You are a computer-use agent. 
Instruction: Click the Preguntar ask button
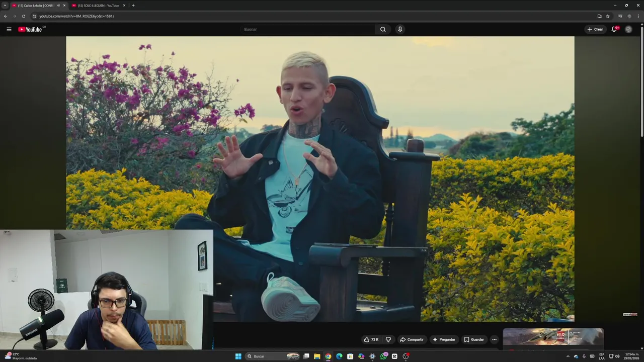pos(444,339)
